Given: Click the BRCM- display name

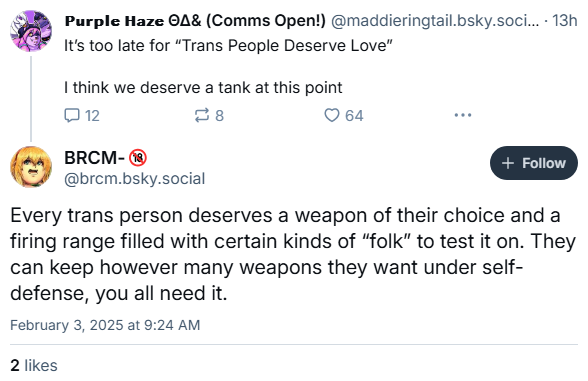Looking at the screenshot, I should [94, 158].
